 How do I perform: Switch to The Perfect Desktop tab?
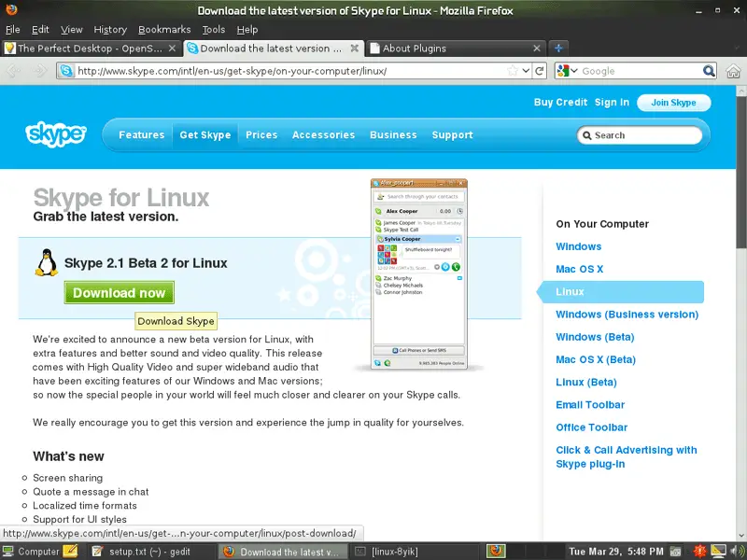90,49
